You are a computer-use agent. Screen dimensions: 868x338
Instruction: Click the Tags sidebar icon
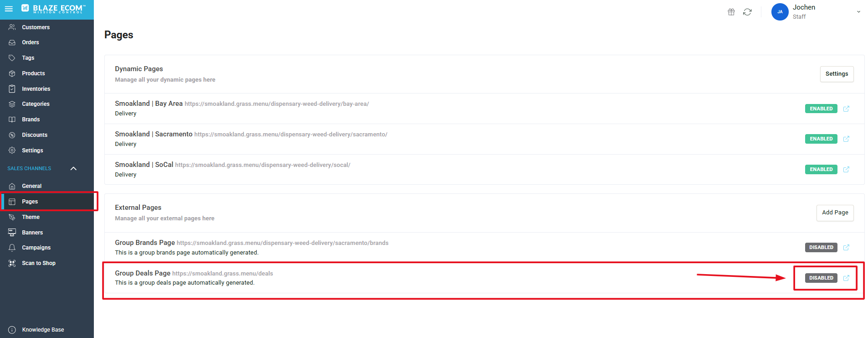(12, 58)
